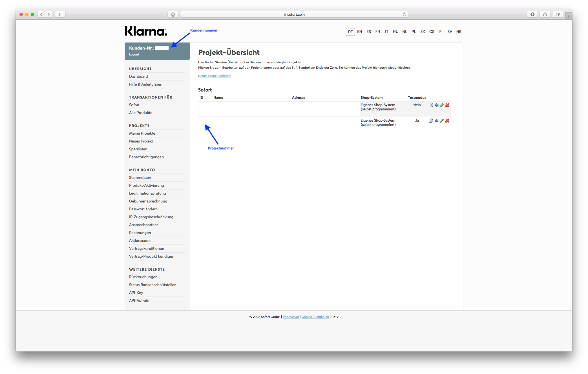Open Dashboard in sidebar menu

[x=138, y=76]
